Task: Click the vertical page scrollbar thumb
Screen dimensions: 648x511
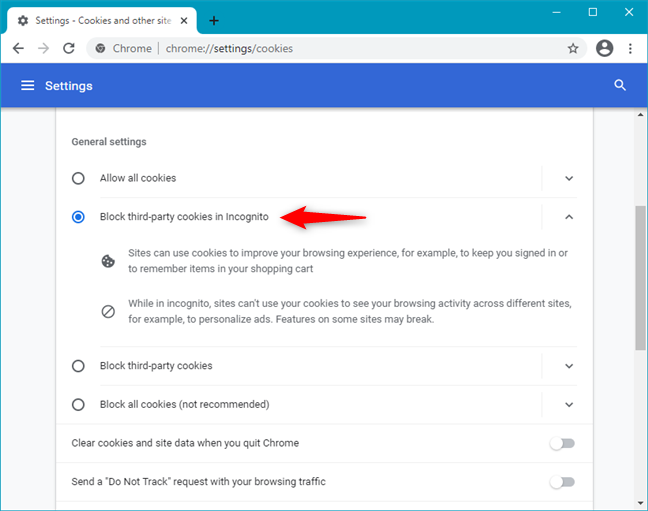Action: pos(640,278)
